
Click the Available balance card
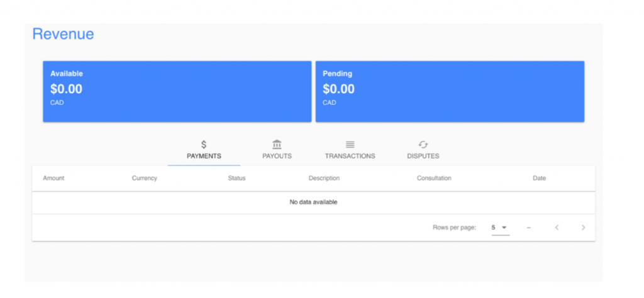click(x=177, y=92)
